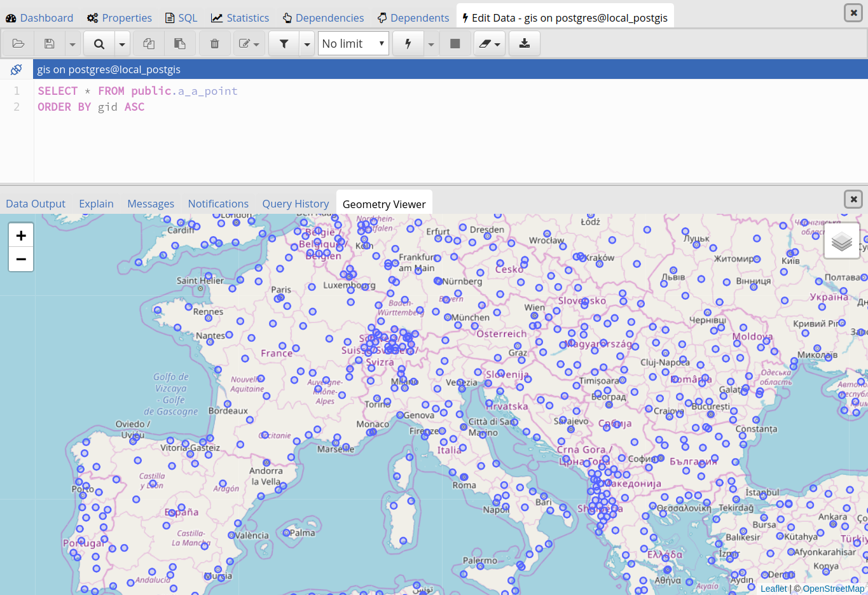The height and width of the screenshot is (595, 868).
Task: Expand the clear eraser dropdown
Action: [x=490, y=43]
